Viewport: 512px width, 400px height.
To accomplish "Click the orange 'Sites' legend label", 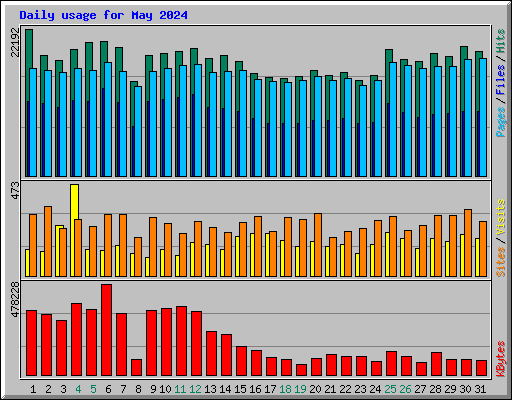I will (501, 262).
